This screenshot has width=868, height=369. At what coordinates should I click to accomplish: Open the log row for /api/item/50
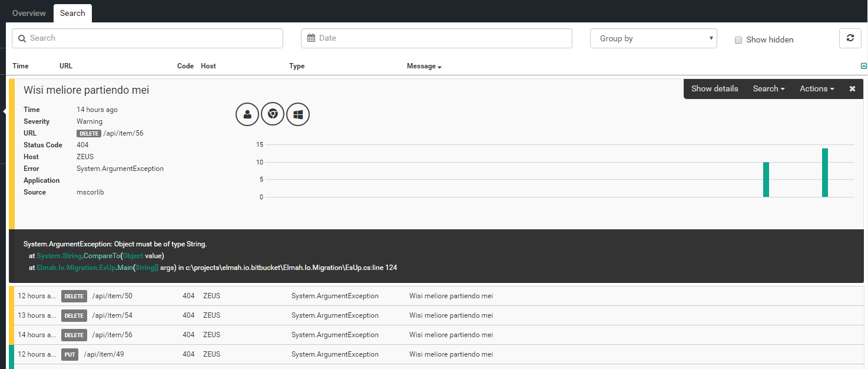point(436,296)
